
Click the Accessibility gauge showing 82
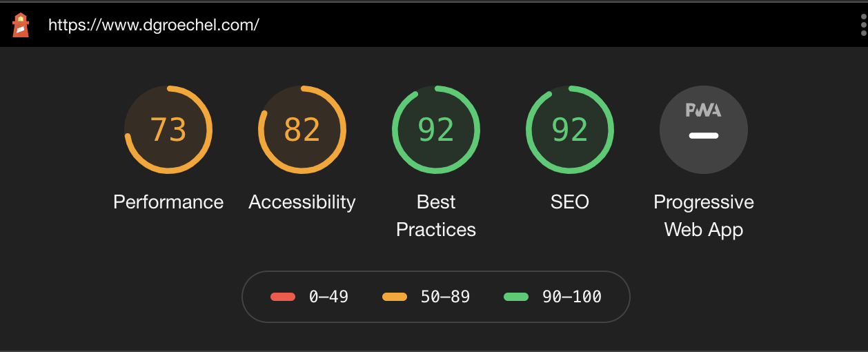click(x=302, y=130)
